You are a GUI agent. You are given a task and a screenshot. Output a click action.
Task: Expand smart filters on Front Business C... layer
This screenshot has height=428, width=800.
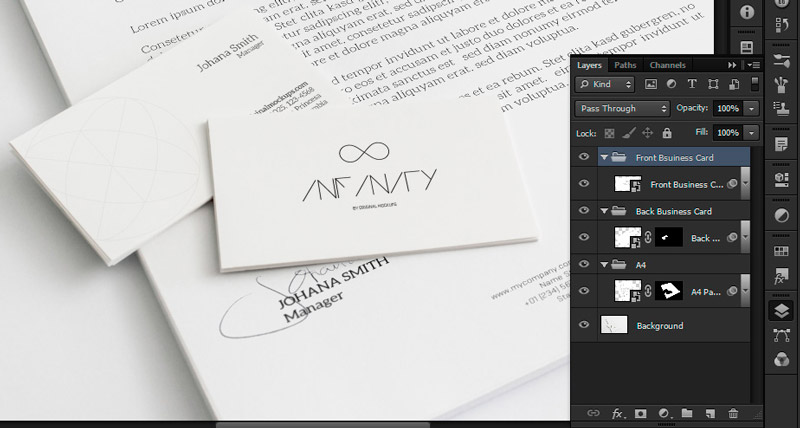pos(745,184)
